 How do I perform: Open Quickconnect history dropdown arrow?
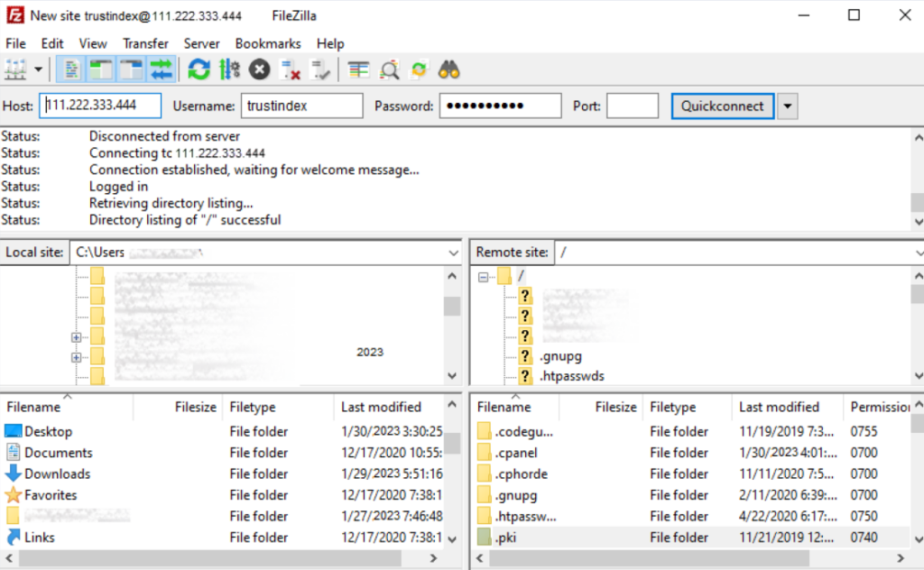click(x=788, y=106)
